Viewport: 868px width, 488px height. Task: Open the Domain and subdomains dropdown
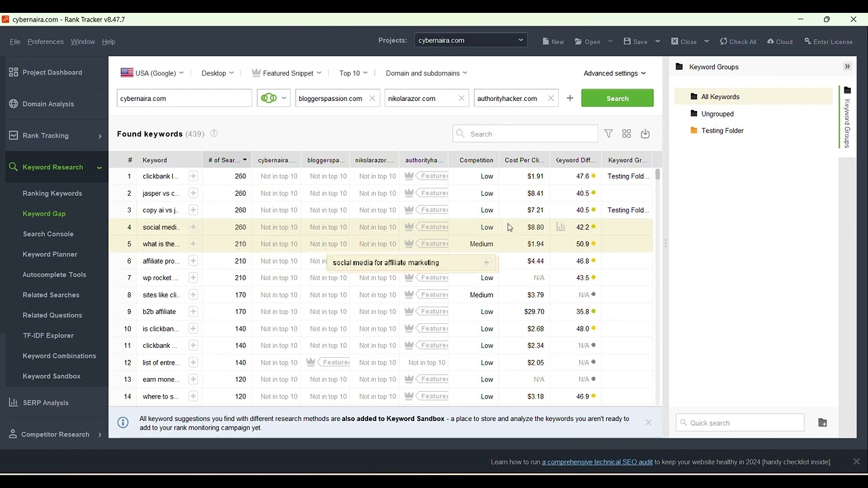pyautogui.click(x=427, y=73)
